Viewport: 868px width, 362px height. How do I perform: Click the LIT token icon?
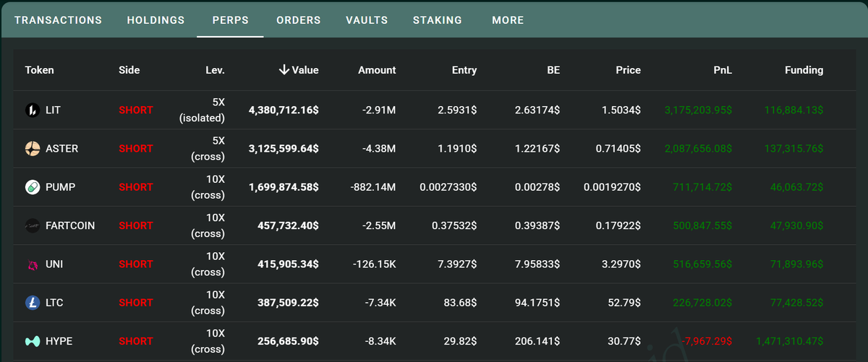[x=33, y=110]
